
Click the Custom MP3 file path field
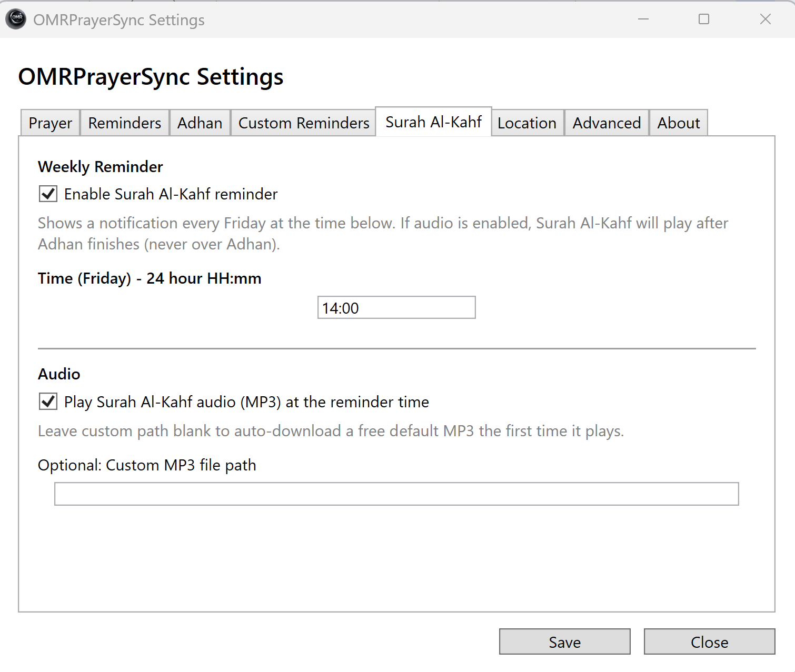point(396,494)
